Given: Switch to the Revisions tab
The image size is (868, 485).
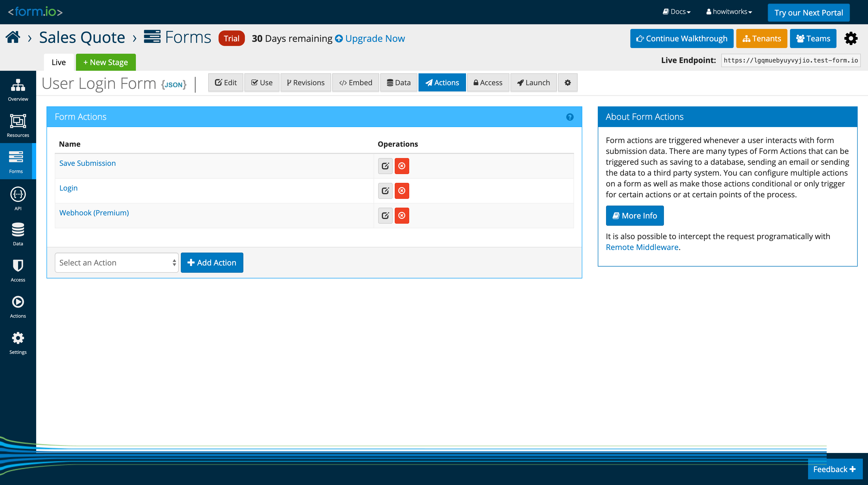Looking at the screenshot, I should (x=306, y=83).
